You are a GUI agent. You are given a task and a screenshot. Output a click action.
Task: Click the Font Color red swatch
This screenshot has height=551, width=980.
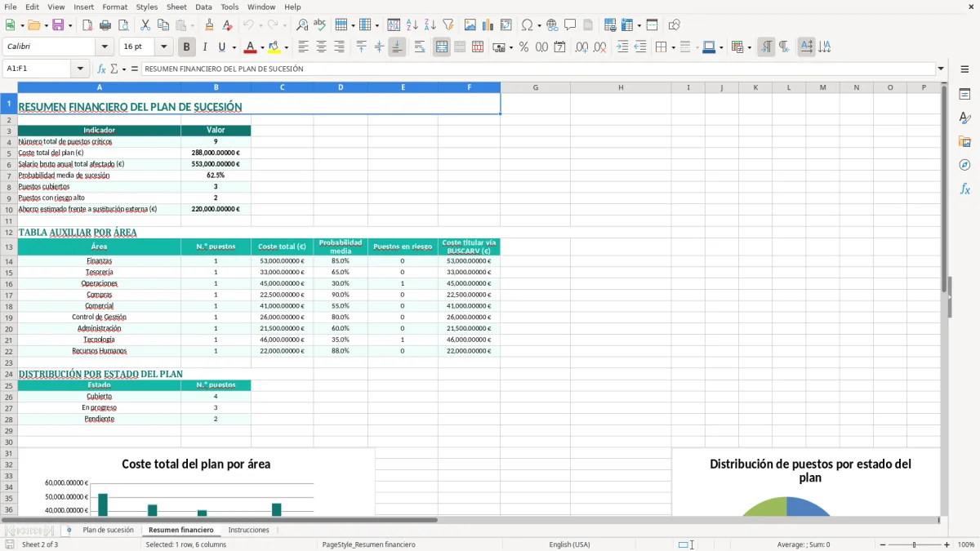250,47
